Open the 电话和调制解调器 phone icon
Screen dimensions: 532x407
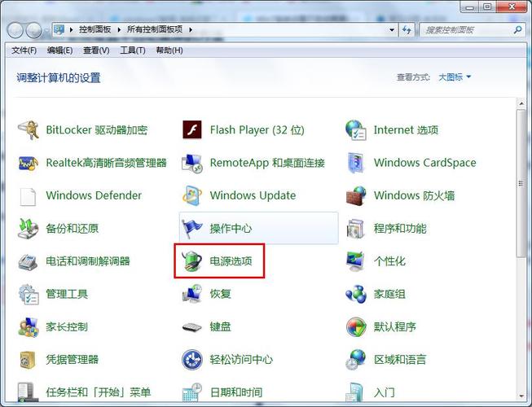click(28, 261)
